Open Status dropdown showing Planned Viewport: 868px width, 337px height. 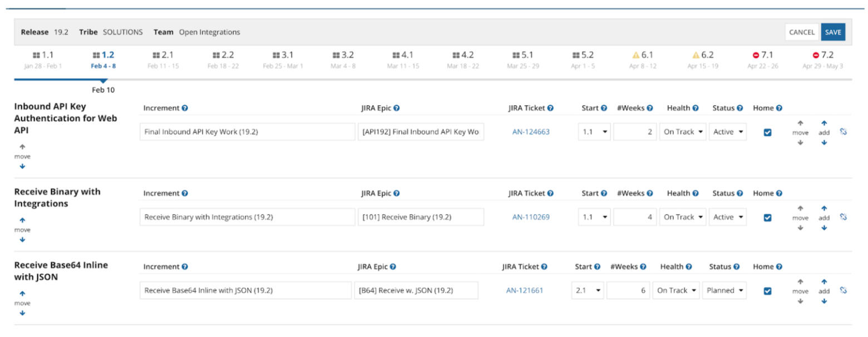(x=724, y=290)
